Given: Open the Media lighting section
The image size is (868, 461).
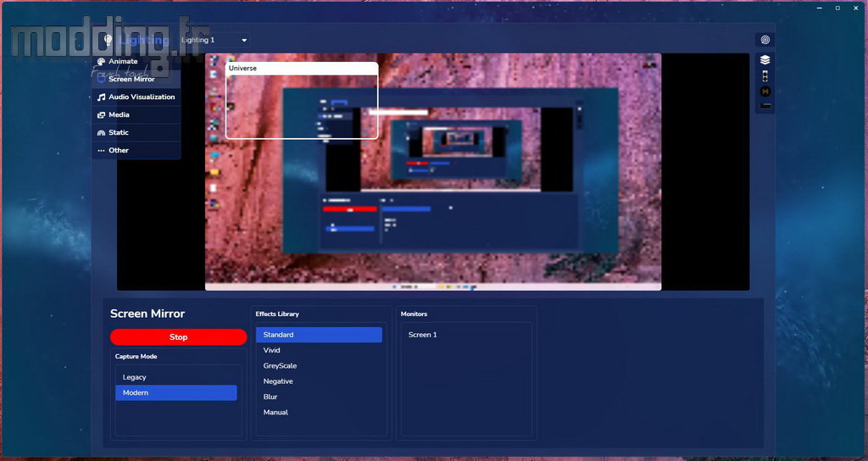Looking at the screenshot, I should point(136,114).
